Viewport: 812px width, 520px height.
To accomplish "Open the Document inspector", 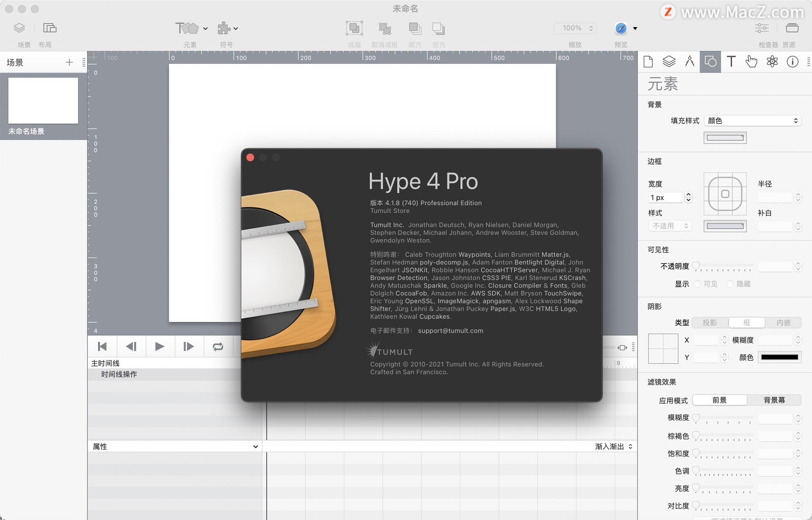I will pos(648,62).
